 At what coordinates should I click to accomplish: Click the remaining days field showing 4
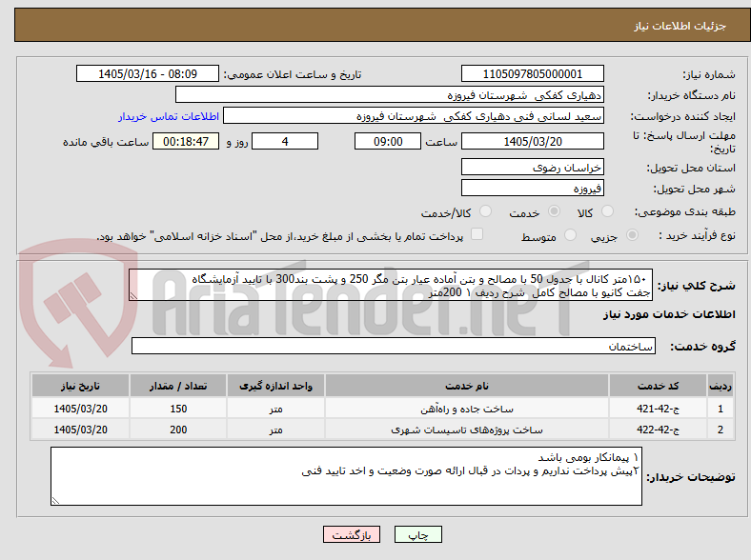(285, 141)
